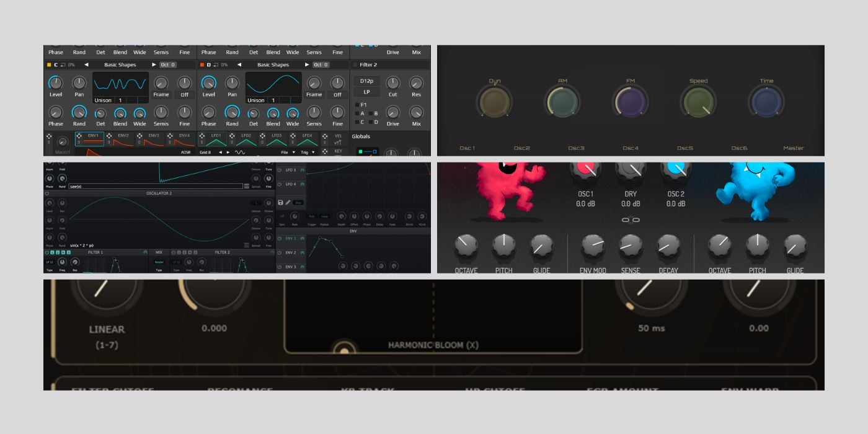
Task: Open Basic Shapes wavetable menu in oscillator C
Action: coord(120,64)
